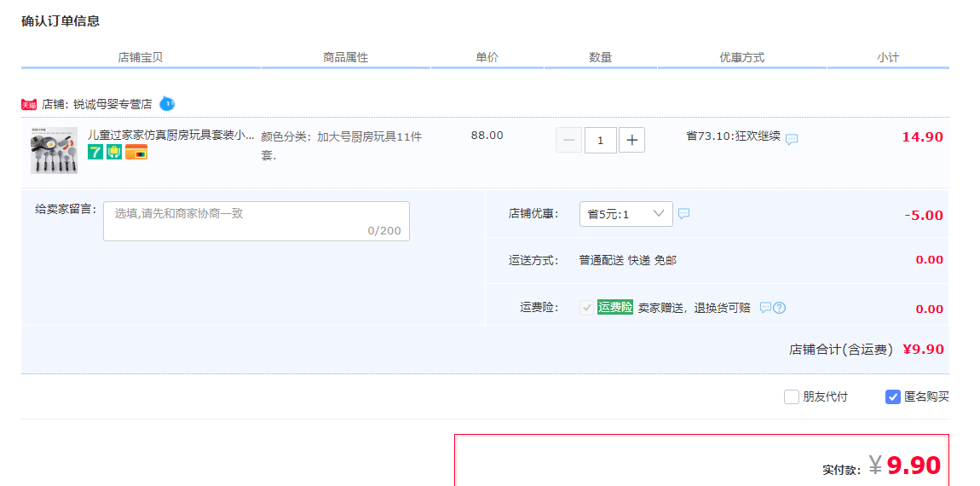The width and height of the screenshot is (980, 486).
Task: Click the text 普通配送 快递 免邮
Action: click(x=627, y=260)
